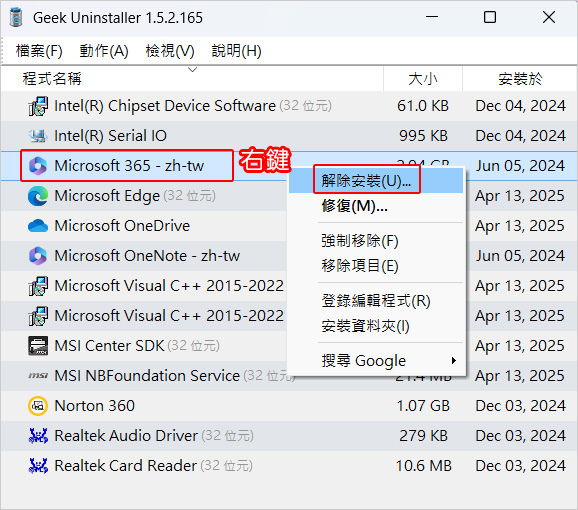This screenshot has height=510, width=578.
Task: Expand the 搜尋 Google submenu arrow
Action: click(454, 360)
